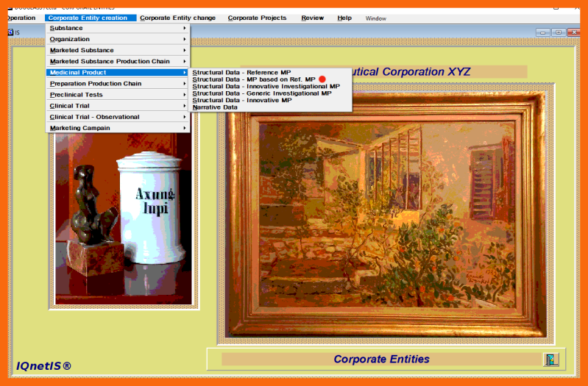Open the Operation menu
Image resolution: width=588 pixels, height=386 pixels.
point(21,18)
